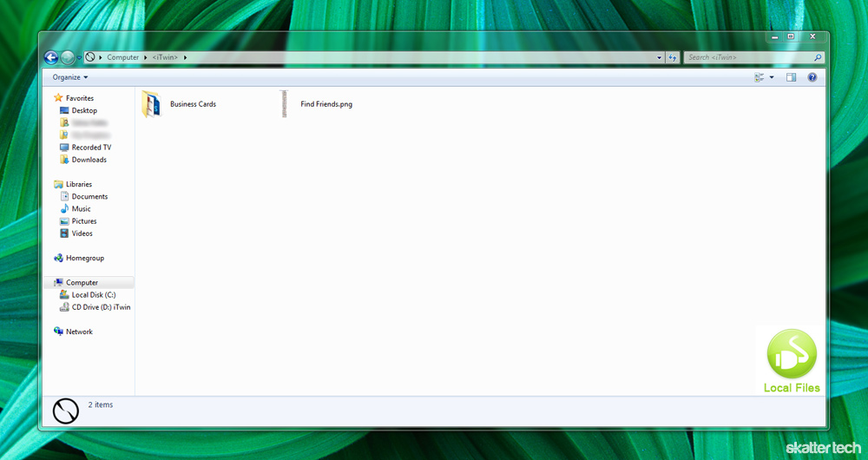This screenshot has height=460, width=868.
Task: Select Computer in the navigation pane
Action: [x=82, y=282]
